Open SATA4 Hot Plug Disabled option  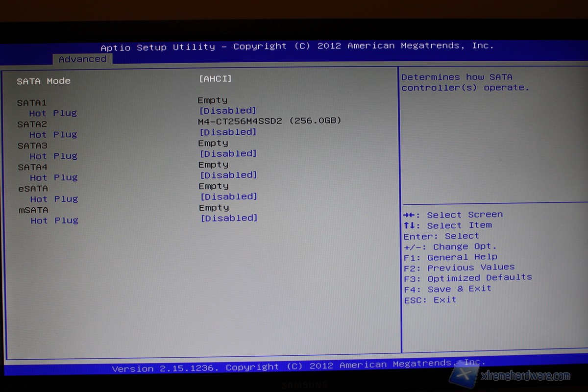point(228,175)
